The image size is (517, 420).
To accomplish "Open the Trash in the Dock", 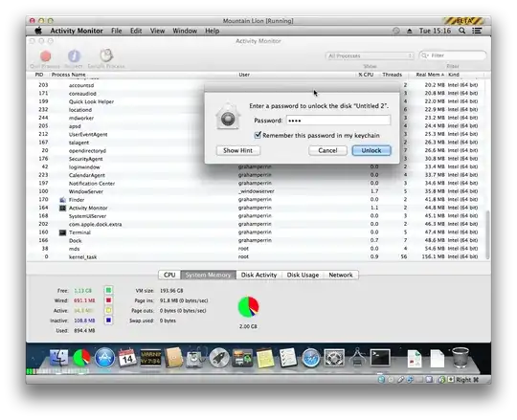I will click(x=461, y=358).
